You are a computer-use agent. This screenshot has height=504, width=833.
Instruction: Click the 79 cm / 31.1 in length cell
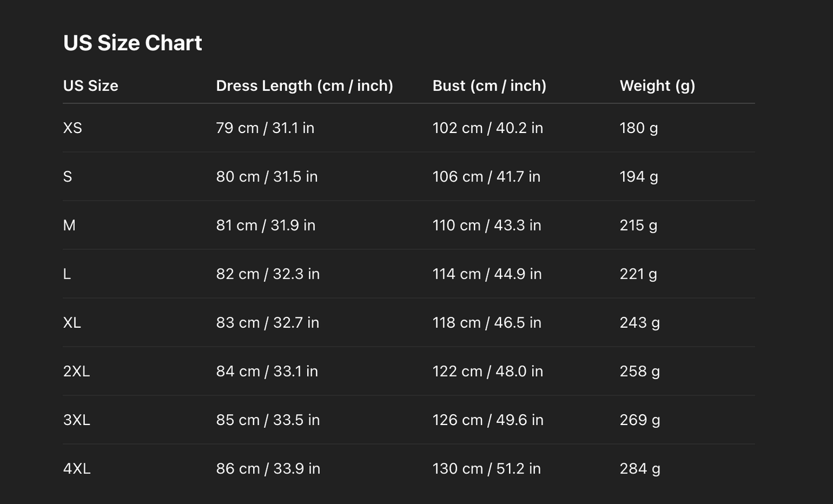point(265,128)
